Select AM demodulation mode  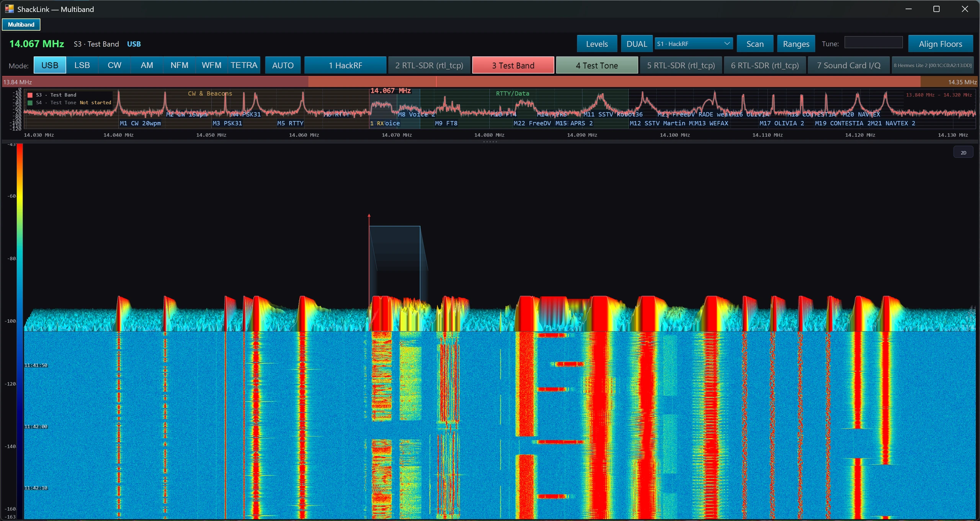click(x=147, y=65)
